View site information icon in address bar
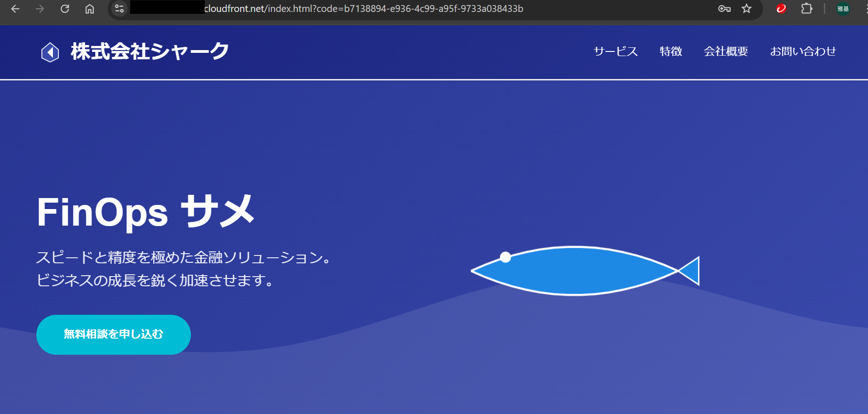Screen dimensions: 868x414 pyautogui.click(x=120, y=9)
